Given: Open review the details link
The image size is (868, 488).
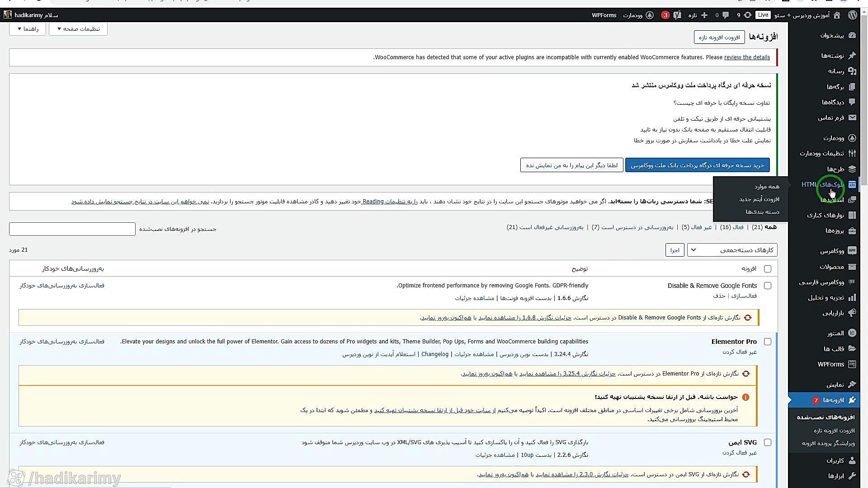Looking at the screenshot, I should [x=747, y=57].
